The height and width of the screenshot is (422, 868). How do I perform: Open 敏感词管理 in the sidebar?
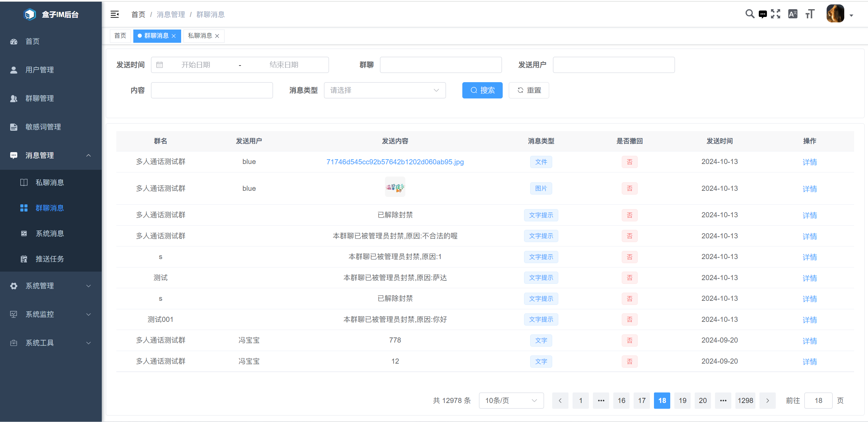pyautogui.click(x=43, y=127)
